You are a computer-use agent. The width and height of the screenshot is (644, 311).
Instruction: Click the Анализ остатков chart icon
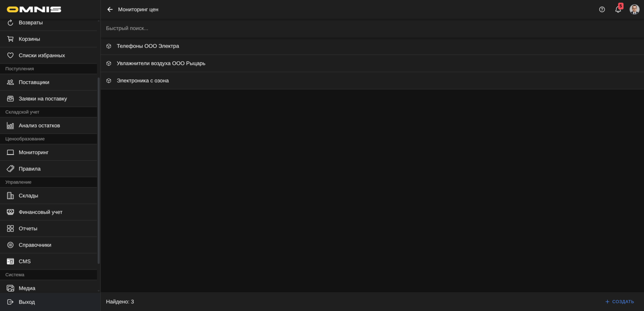coord(10,126)
